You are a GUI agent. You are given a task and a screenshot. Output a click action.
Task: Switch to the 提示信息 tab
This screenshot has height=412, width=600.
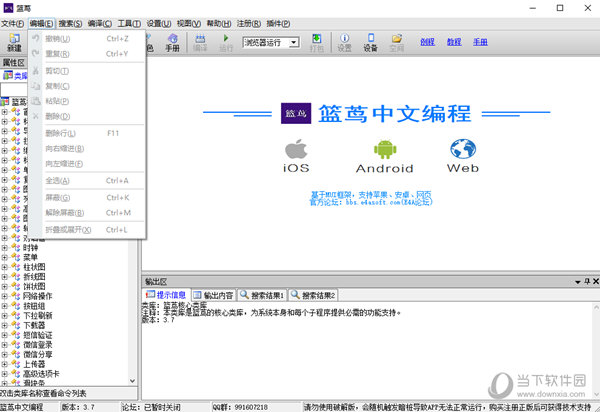tap(166, 295)
